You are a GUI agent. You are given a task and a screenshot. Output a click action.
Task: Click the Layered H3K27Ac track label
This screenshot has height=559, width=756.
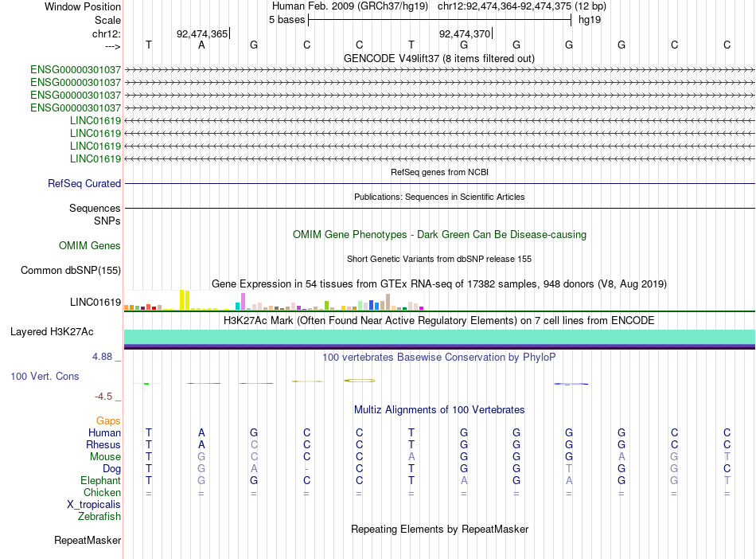point(52,331)
